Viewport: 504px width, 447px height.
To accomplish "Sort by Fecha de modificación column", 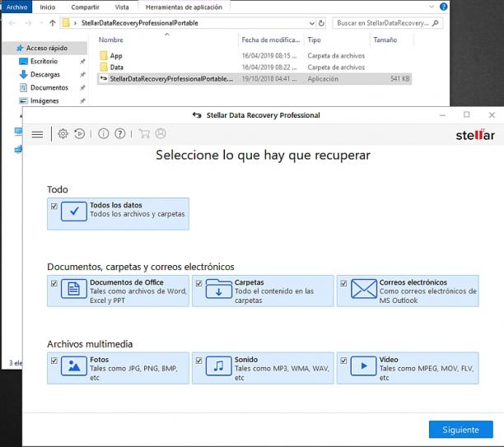I will [x=271, y=40].
